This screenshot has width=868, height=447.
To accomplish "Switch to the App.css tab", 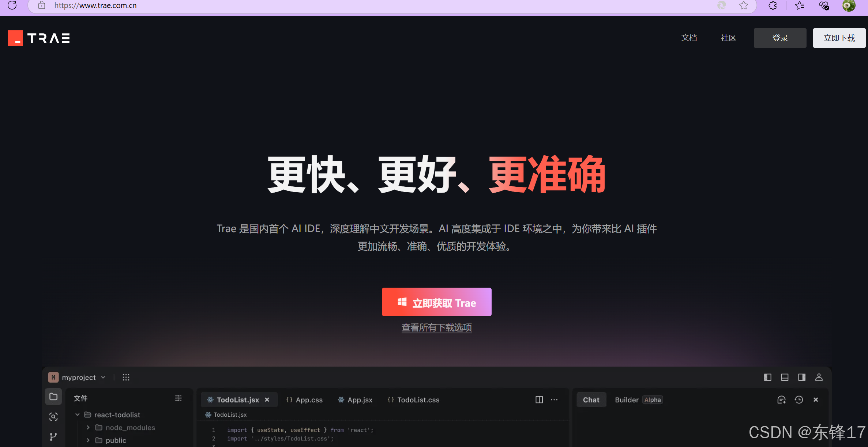I will click(x=305, y=400).
